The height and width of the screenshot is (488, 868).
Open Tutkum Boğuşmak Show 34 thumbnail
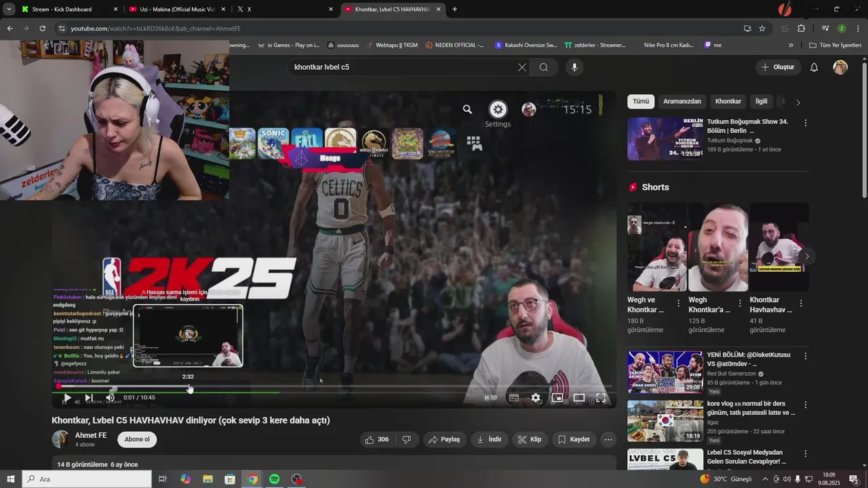click(665, 139)
